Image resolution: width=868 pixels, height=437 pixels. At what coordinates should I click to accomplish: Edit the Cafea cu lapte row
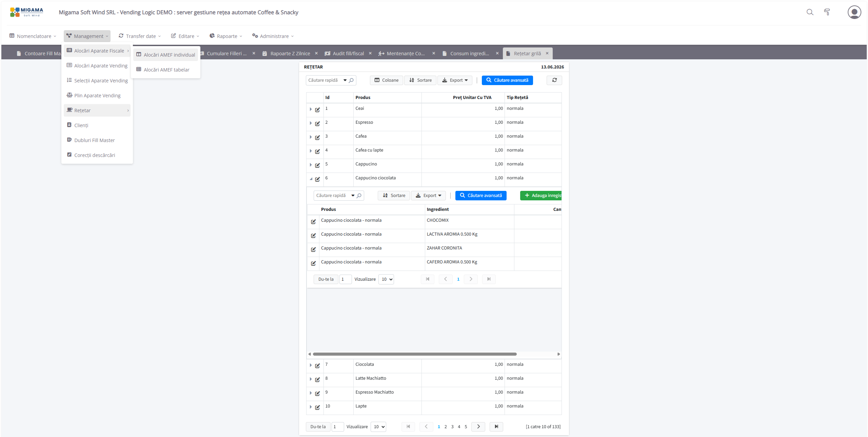tap(317, 152)
